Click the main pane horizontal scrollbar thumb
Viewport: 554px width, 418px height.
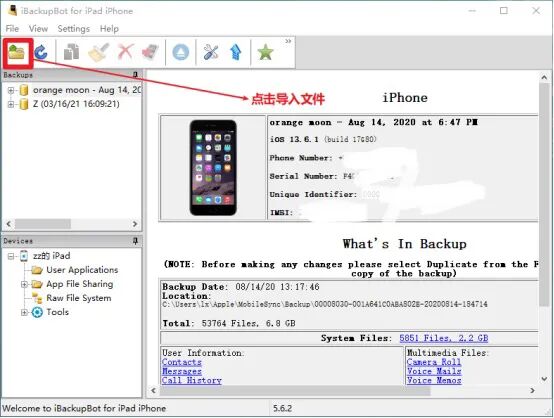(x=295, y=390)
